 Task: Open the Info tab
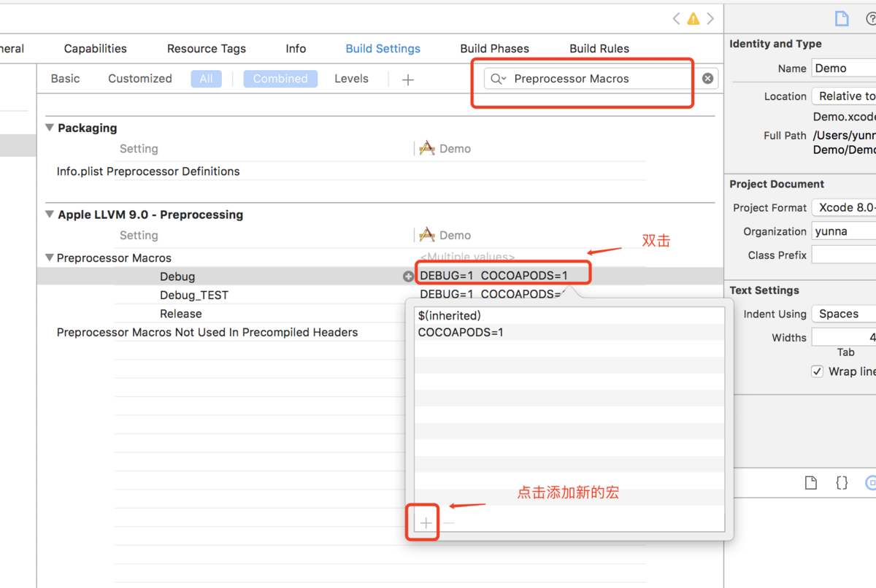click(296, 49)
